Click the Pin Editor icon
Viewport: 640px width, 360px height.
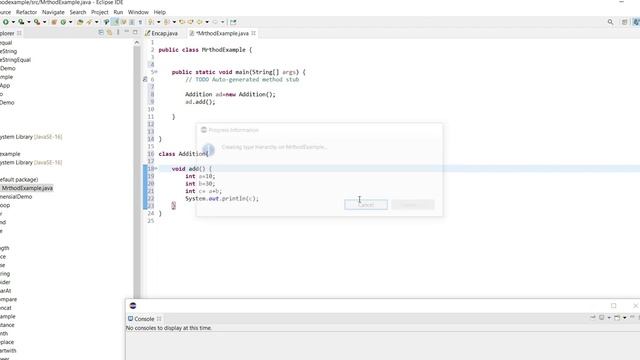(x=233, y=22)
